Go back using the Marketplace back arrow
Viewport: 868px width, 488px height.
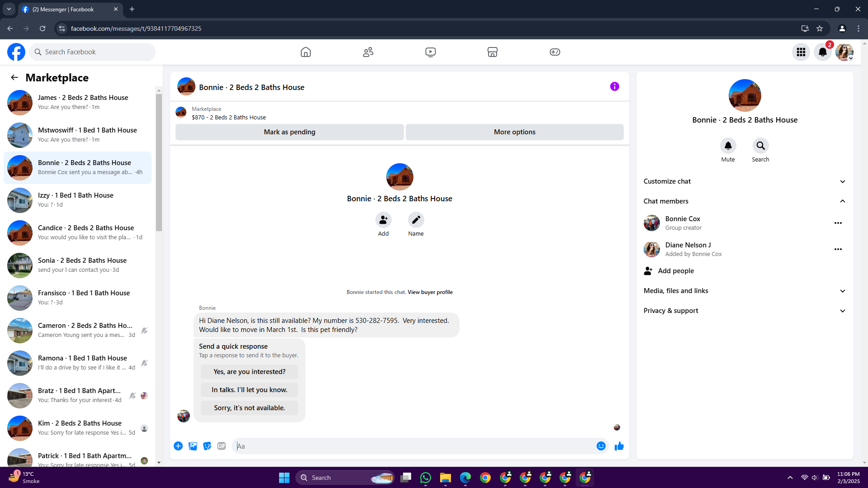(x=14, y=78)
